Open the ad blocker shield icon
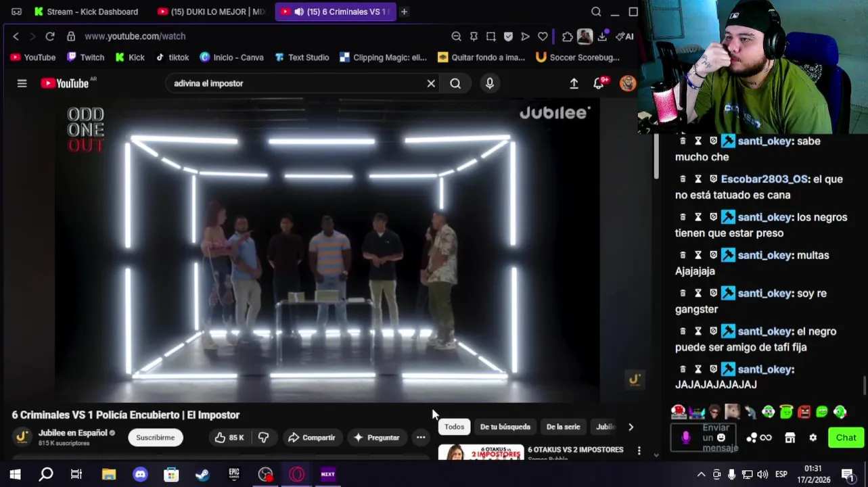The height and width of the screenshot is (487, 868). (x=508, y=37)
